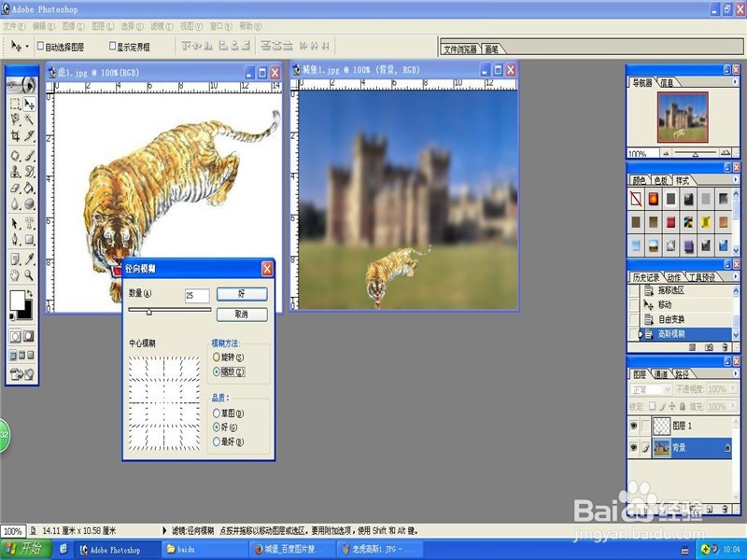This screenshot has width=747, height=560.
Task: Select the Eyedropper tool
Action: tap(29, 259)
